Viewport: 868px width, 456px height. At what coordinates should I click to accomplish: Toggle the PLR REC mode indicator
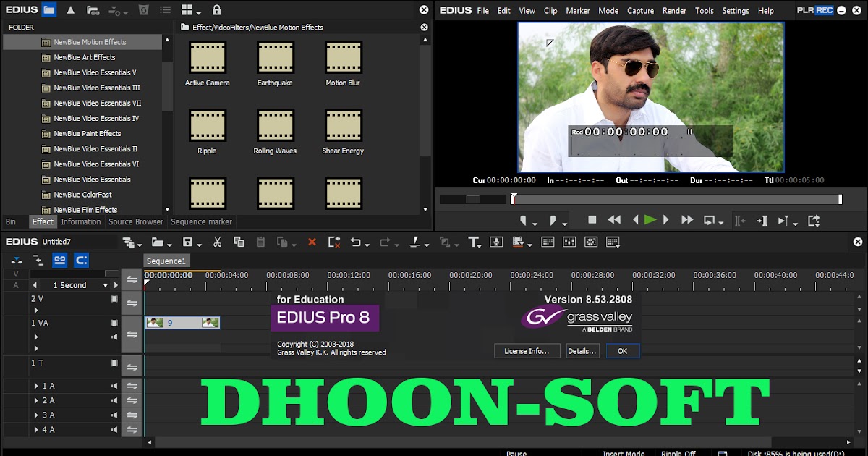pyautogui.click(x=815, y=10)
